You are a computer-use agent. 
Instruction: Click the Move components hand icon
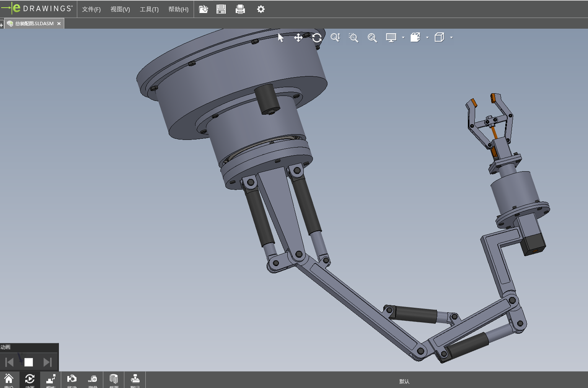(72, 379)
